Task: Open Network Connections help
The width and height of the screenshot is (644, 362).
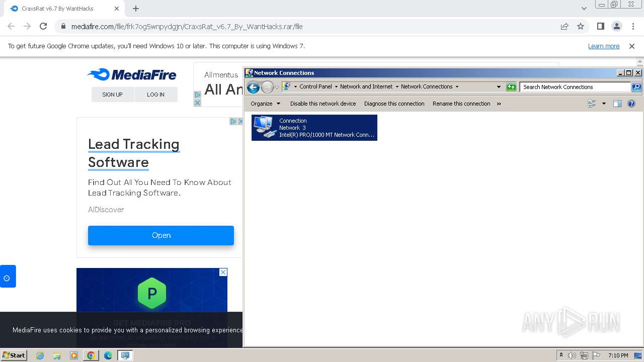Action: 631,104
